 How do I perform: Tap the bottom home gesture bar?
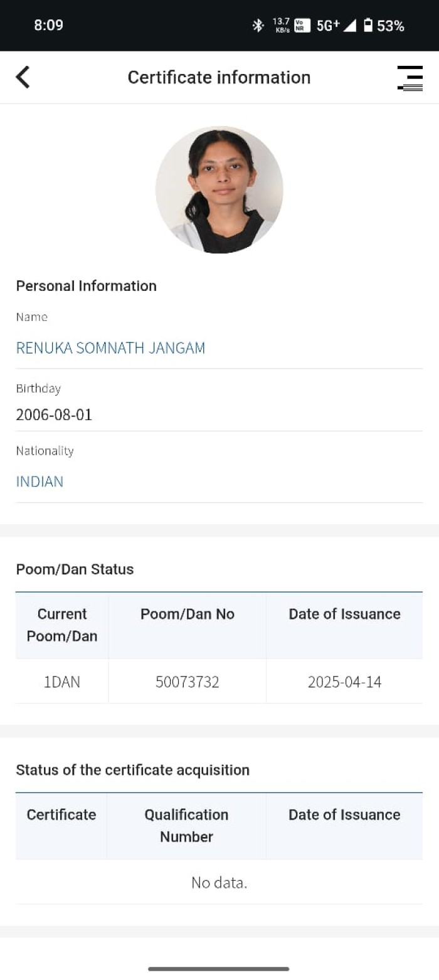[219, 969]
